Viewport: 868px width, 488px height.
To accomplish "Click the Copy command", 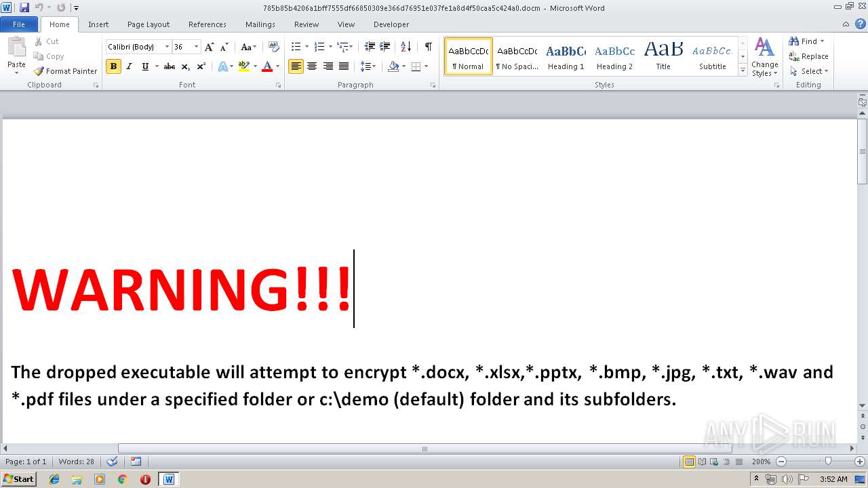I will pyautogui.click(x=49, y=56).
